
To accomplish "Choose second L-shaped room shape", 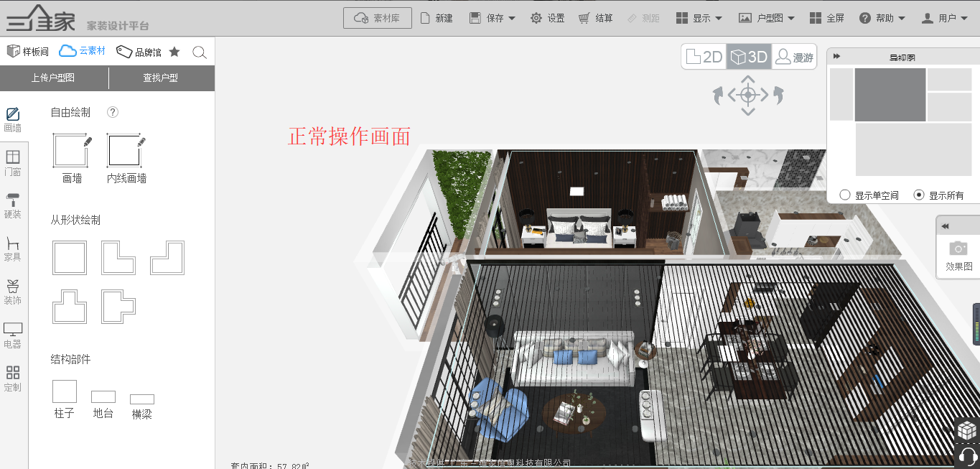I will (x=118, y=258).
